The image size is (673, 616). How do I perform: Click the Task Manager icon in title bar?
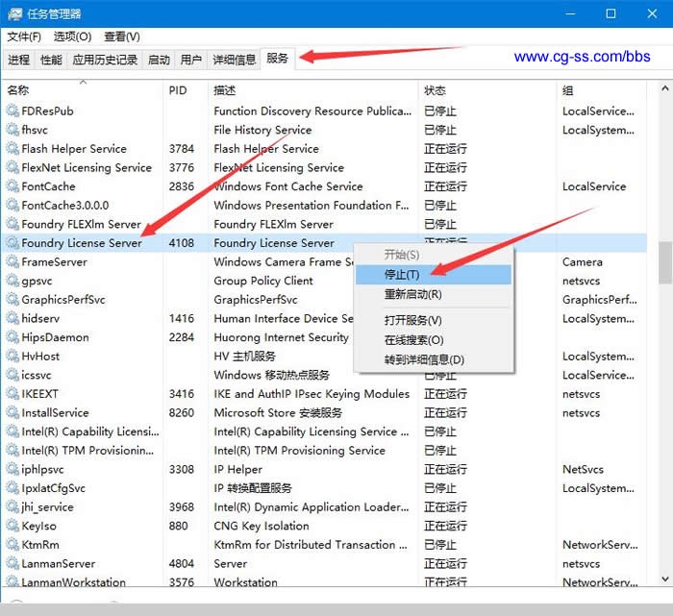pyautogui.click(x=15, y=13)
